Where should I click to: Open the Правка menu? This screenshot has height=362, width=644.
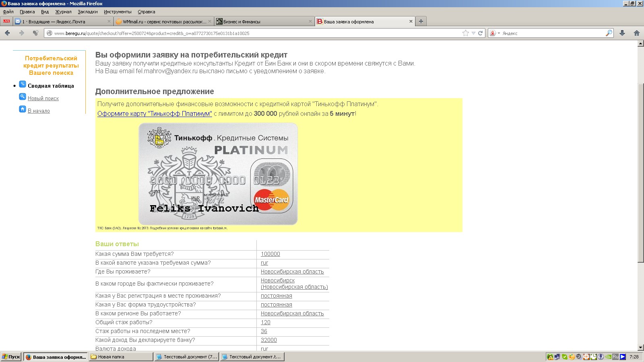tap(27, 12)
